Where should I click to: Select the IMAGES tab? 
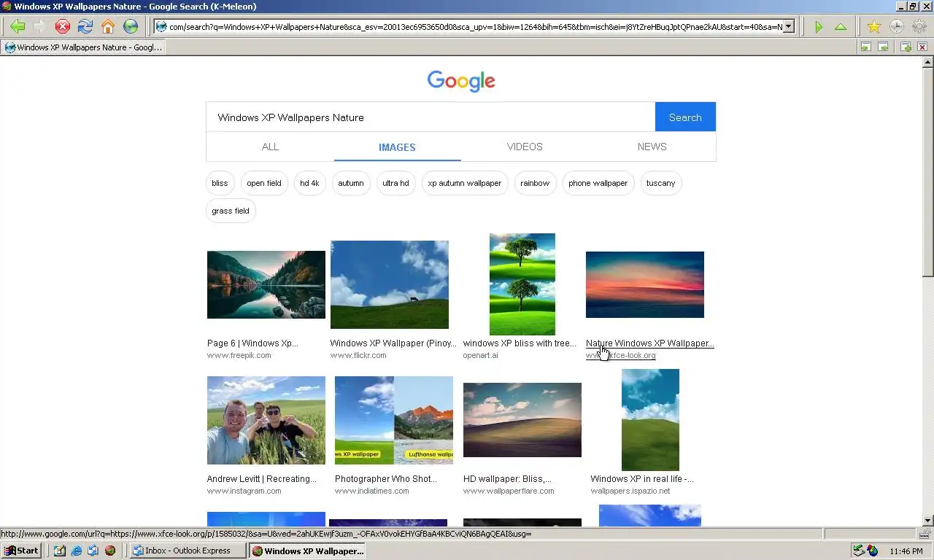point(397,147)
